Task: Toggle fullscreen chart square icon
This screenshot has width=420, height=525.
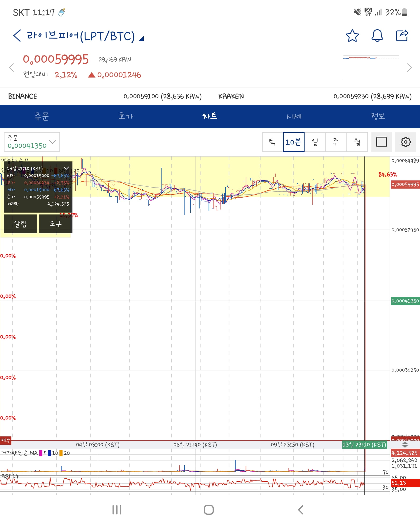Action: [x=381, y=142]
